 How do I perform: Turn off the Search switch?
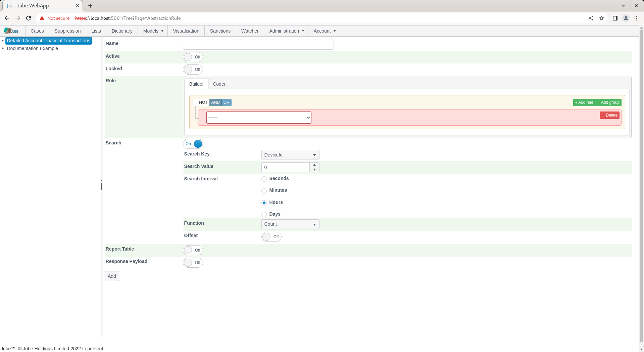click(x=193, y=144)
